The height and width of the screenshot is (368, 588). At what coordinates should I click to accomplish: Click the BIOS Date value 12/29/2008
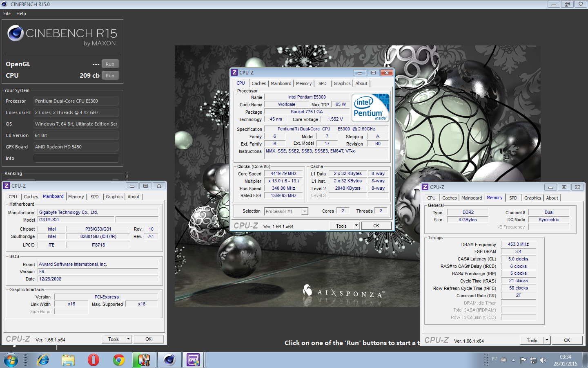tap(98, 279)
